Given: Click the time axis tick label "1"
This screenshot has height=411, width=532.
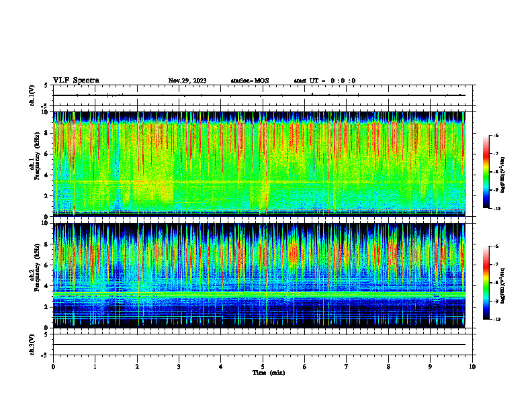Looking at the screenshot, I should [x=95, y=367].
